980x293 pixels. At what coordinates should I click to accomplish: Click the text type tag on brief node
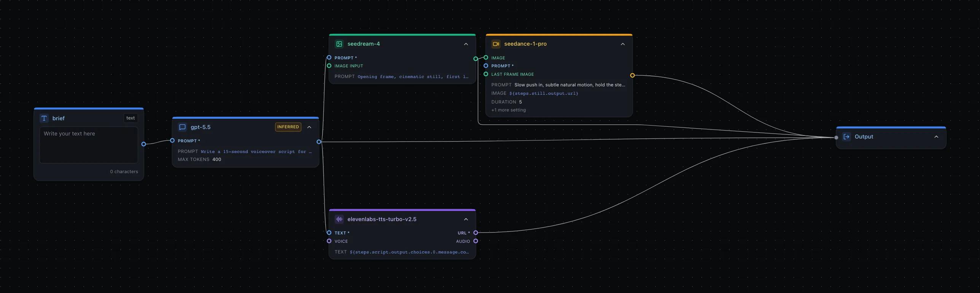[x=130, y=118]
